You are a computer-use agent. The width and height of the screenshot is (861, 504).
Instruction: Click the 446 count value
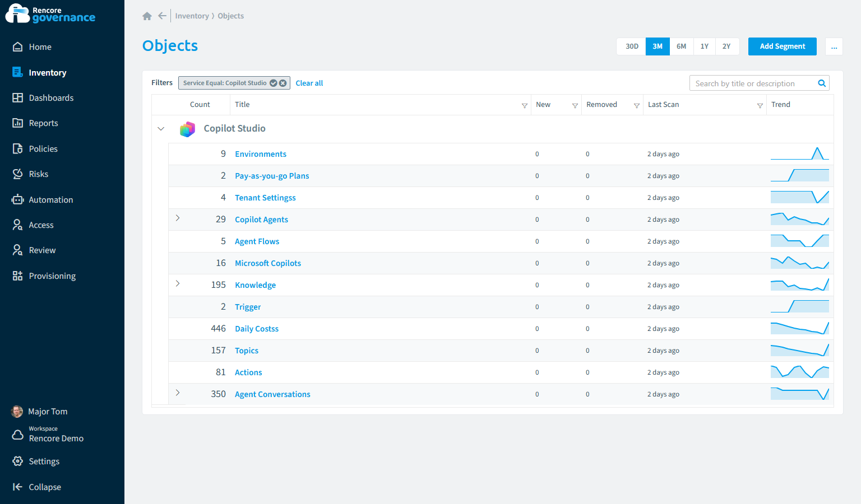tap(218, 329)
